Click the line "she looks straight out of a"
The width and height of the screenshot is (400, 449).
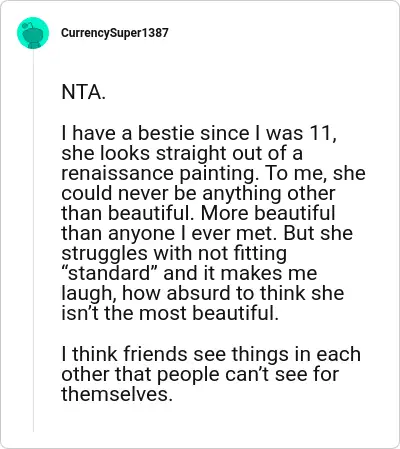click(182, 153)
